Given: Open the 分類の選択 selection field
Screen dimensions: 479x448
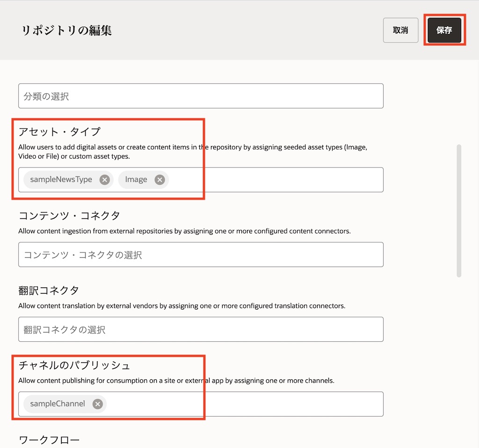Looking at the screenshot, I should click(x=201, y=96).
